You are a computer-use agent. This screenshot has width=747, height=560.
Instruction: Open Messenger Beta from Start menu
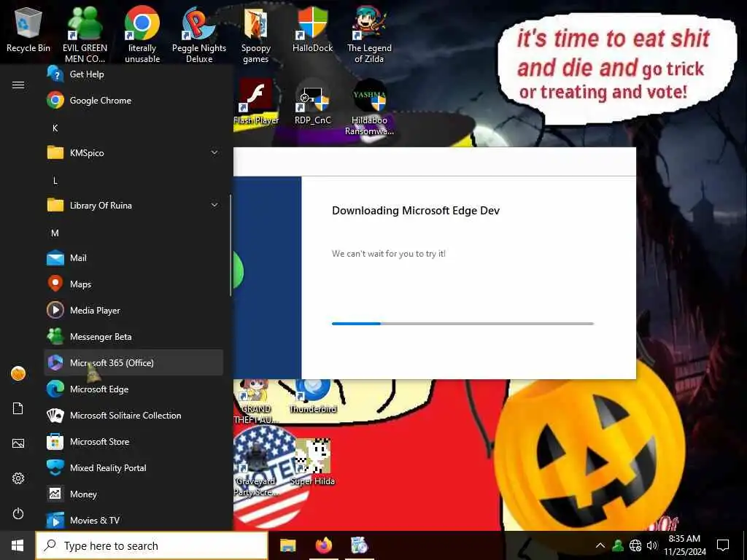(x=133, y=337)
